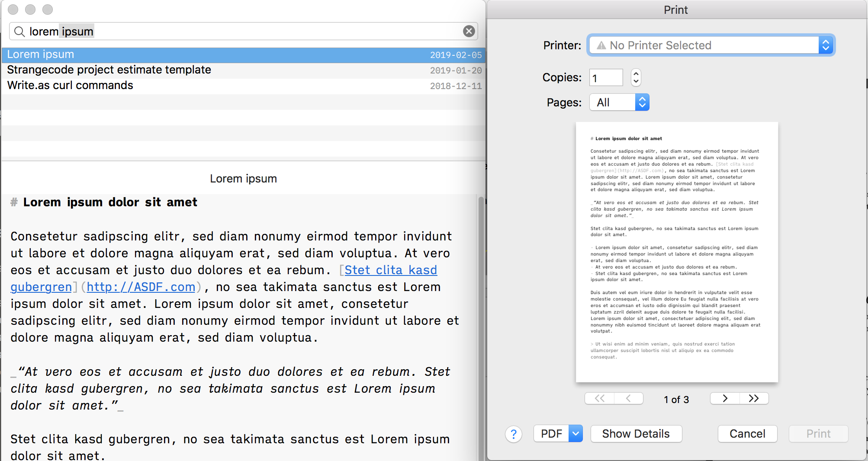Click the Copies stepper arrows

point(636,78)
